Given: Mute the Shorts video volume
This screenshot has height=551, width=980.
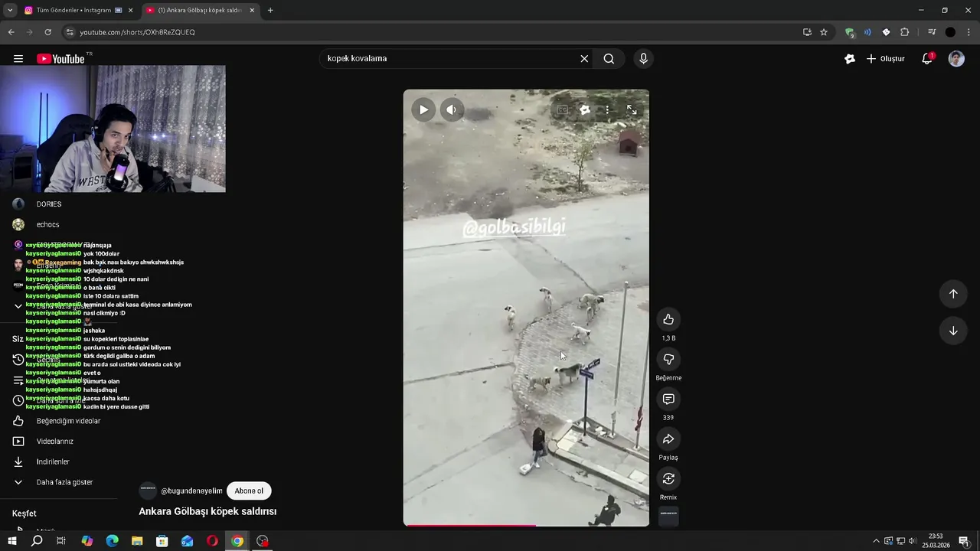Looking at the screenshot, I should [452, 109].
